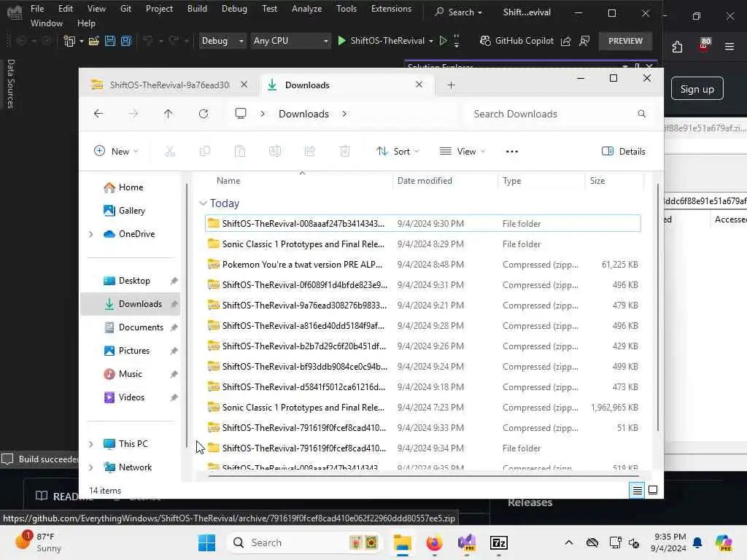This screenshot has height=560, width=747.
Task: Switch to details list view layout
Action: [x=637, y=490]
